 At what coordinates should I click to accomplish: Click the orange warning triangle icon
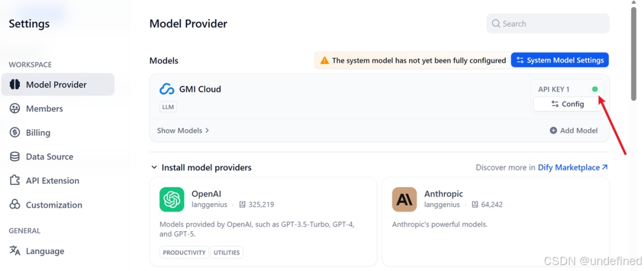click(324, 60)
